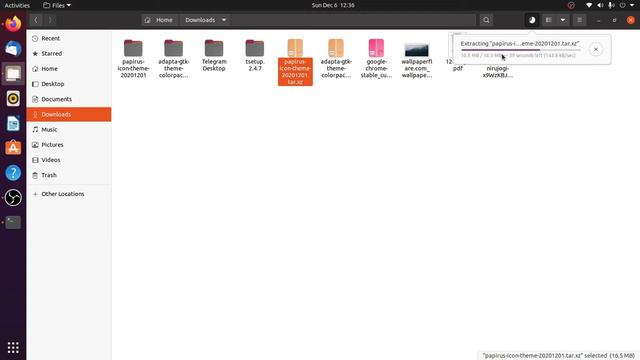Open the Files hamburger menu

[x=579, y=20]
